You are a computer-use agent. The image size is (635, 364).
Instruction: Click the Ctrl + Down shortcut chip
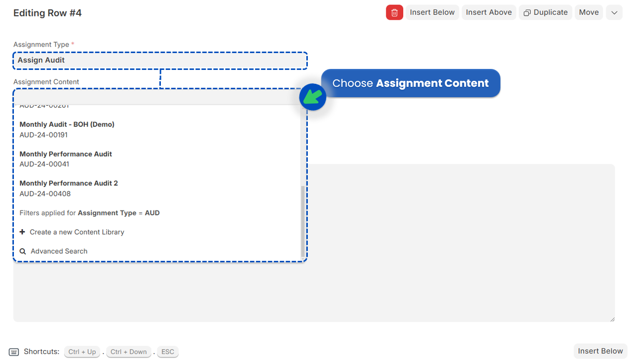[128, 352]
